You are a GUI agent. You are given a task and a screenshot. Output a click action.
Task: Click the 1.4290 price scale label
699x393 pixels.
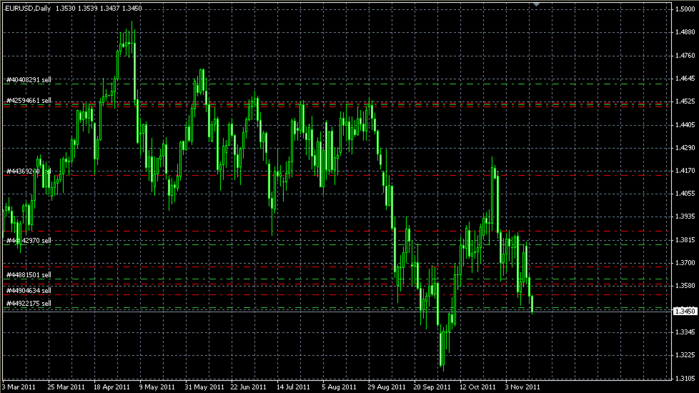point(685,147)
